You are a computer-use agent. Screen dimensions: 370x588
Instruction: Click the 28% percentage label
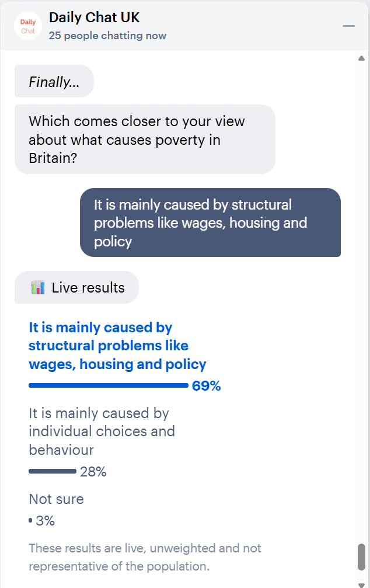pos(93,472)
